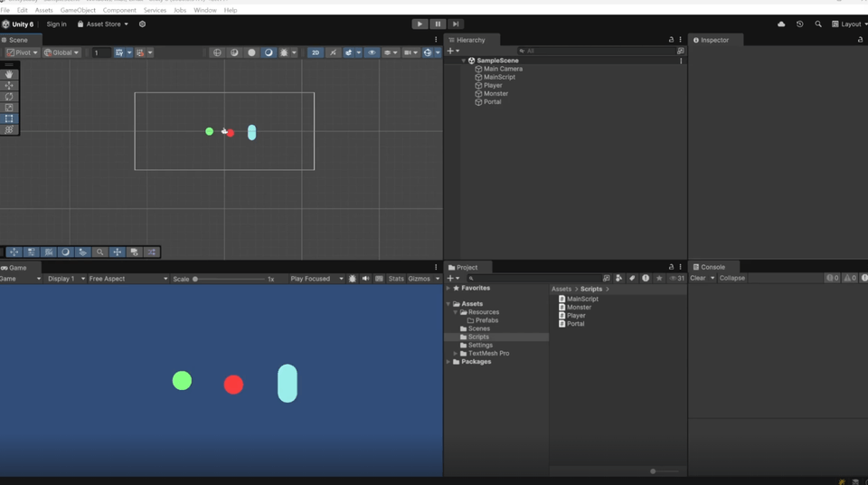This screenshot has width=868, height=485.
Task: Click Gizmos button in Game view
Action: [419, 279]
